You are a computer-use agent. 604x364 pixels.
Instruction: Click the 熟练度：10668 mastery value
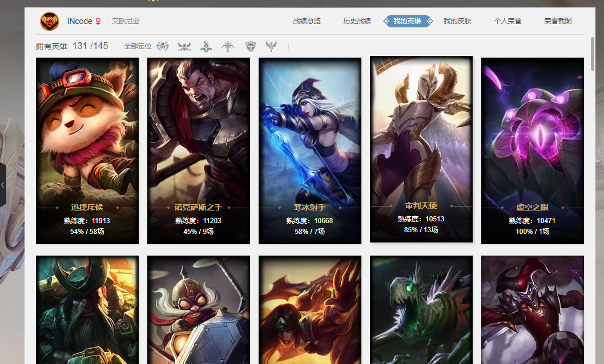click(x=309, y=221)
